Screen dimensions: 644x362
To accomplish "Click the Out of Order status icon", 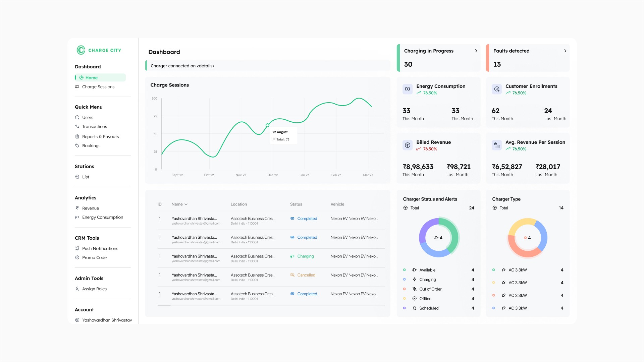I will 415,289.
